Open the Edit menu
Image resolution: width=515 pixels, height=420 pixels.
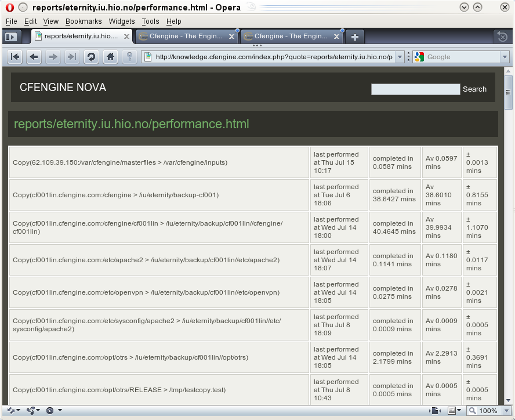coord(30,21)
